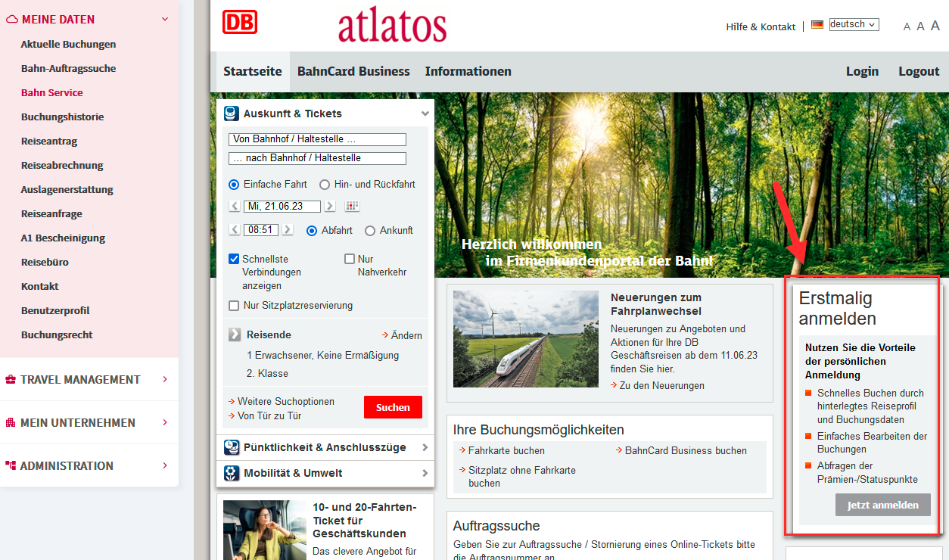Click the nach Bahnhof / Haltestelle field
949x560 pixels.
point(317,158)
